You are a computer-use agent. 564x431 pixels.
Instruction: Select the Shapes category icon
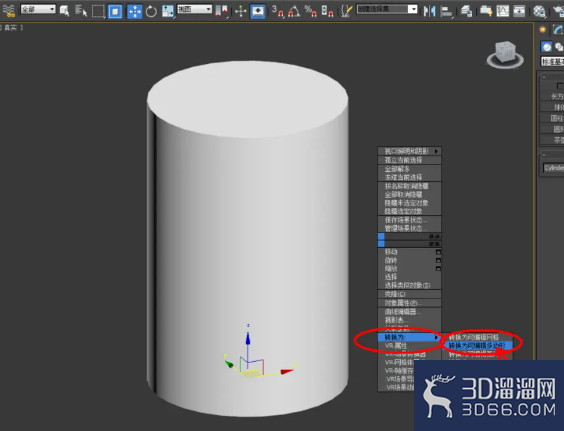pyautogui.click(x=559, y=47)
